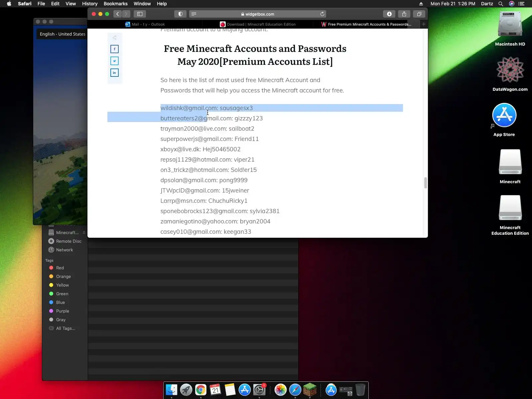Select the Free Premium Minecraft Accounts tab
The height and width of the screenshot is (399, 532).
[366, 24]
